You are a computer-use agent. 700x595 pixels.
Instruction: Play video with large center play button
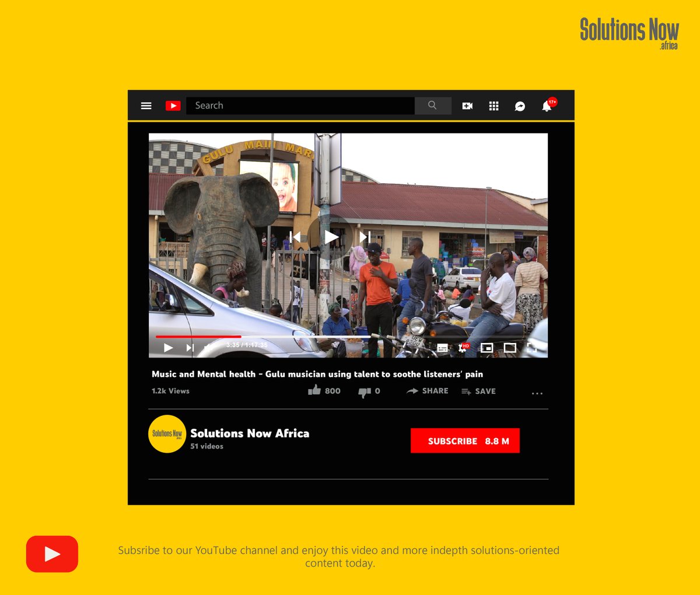(x=331, y=237)
